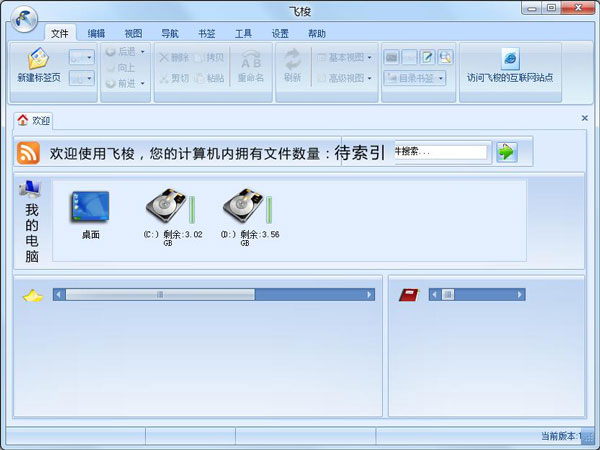Open the 设置 ribbon tab
The height and width of the screenshot is (450, 600).
(280, 34)
